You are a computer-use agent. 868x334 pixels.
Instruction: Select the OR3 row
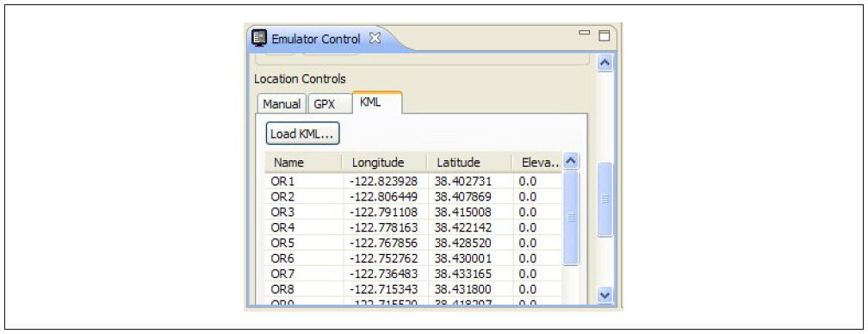[413, 212]
